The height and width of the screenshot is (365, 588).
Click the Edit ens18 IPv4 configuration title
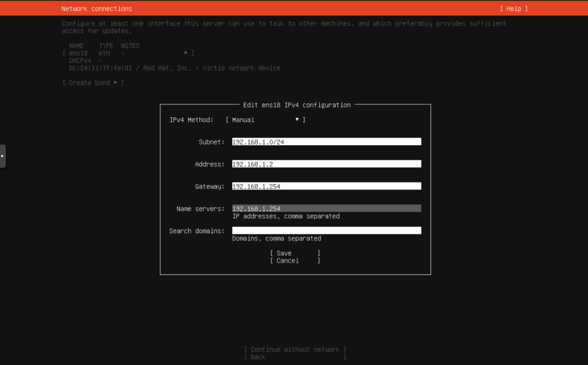coord(296,105)
